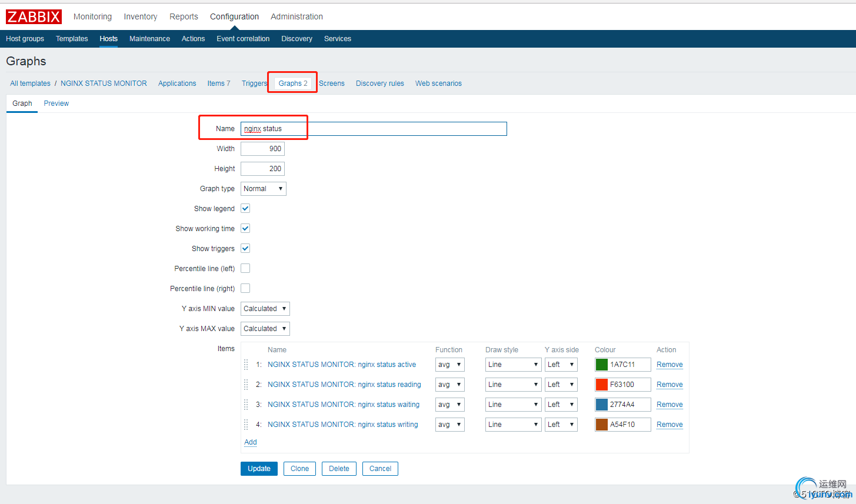Grab drag handle of nginx status writing row

coord(246,425)
